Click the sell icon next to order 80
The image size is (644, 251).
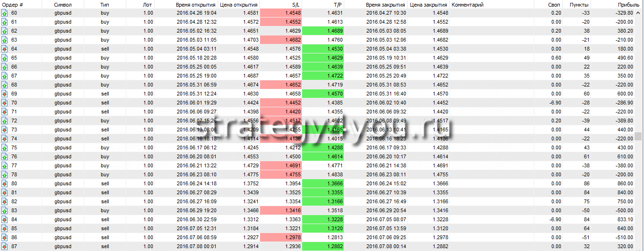(x=5, y=183)
